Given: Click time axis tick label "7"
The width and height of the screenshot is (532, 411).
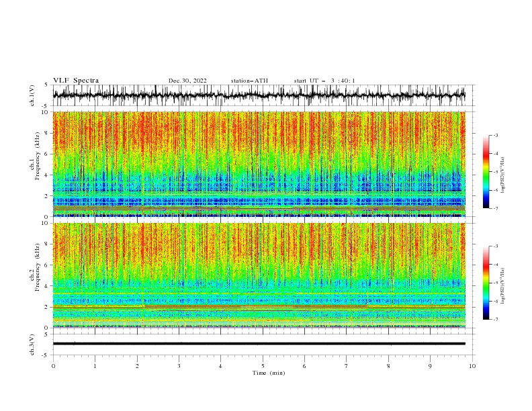Looking at the screenshot, I should pos(347,366).
